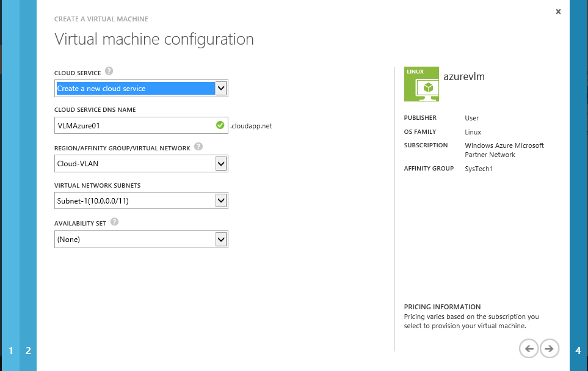Viewport: 588px width, 371px height.
Task: Click the Virtual Network Subnets label
Action: click(98, 186)
